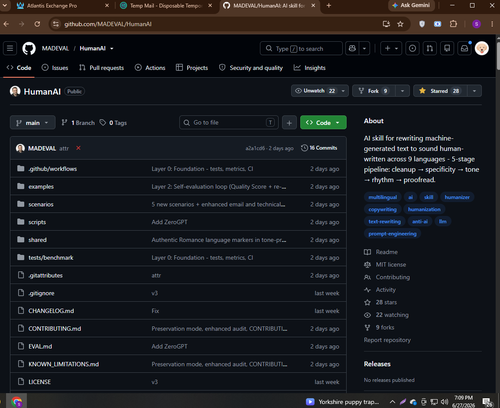The width and height of the screenshot is (500, 408).
Task: Switch to the Security and quality tab
Action: (x=251, y=68)
